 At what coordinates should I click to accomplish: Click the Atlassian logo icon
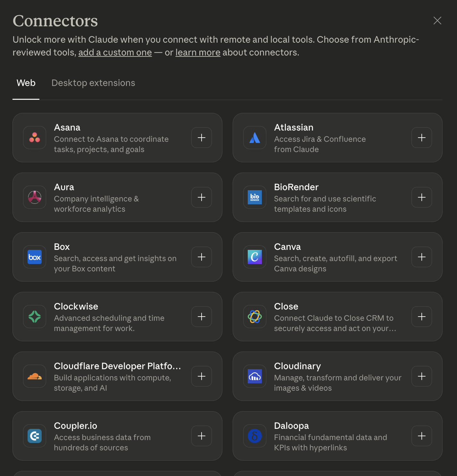coord(255,138)
